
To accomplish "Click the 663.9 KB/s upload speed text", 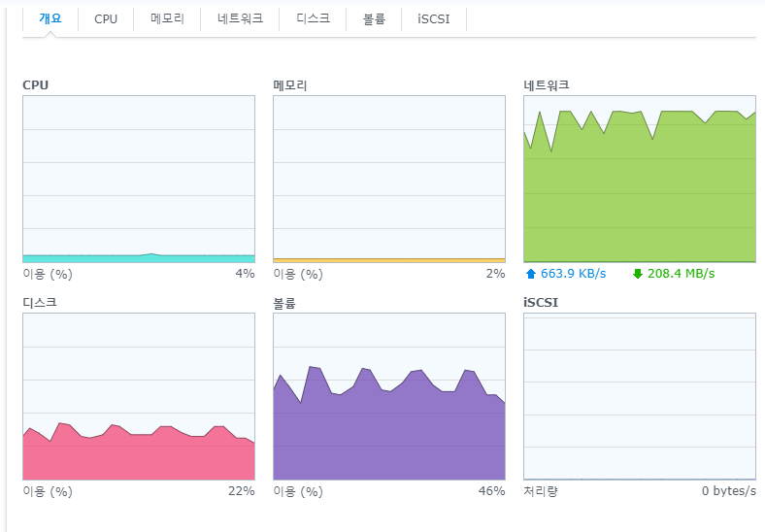I will (573, 274).
